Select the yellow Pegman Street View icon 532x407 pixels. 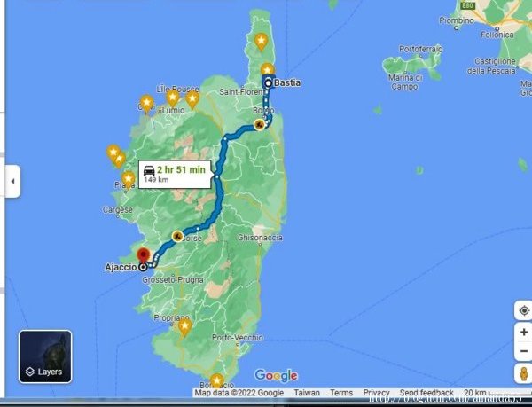pyautogui.click(x=523, y=372)
